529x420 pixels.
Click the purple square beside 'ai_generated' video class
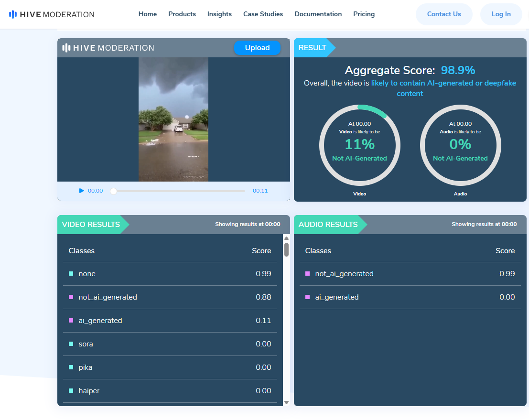(x=71, y=321)
